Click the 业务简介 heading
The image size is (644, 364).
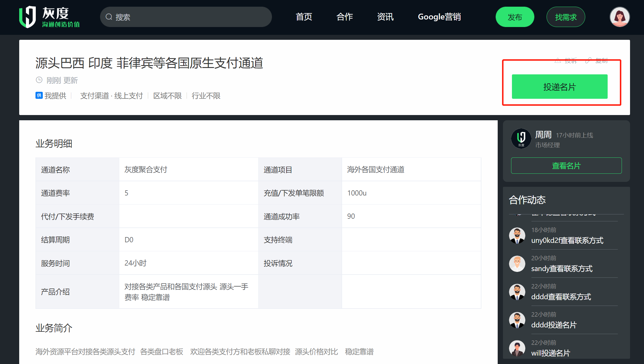pos(54,328)
